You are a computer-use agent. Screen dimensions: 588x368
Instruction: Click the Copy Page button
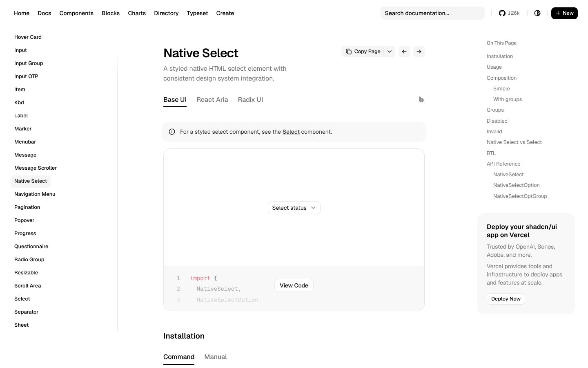tap(363, 52)
